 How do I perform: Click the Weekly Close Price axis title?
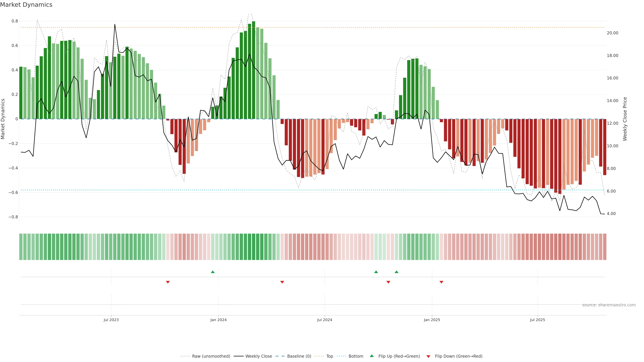(x=625, y=119)
